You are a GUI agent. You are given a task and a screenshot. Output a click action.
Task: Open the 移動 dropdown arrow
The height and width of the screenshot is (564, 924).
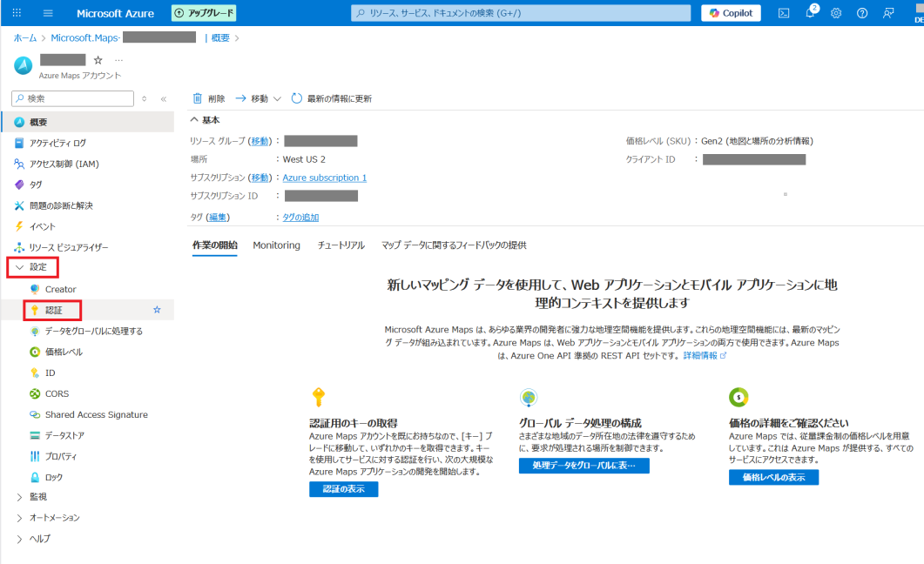[x=277, y=98]
